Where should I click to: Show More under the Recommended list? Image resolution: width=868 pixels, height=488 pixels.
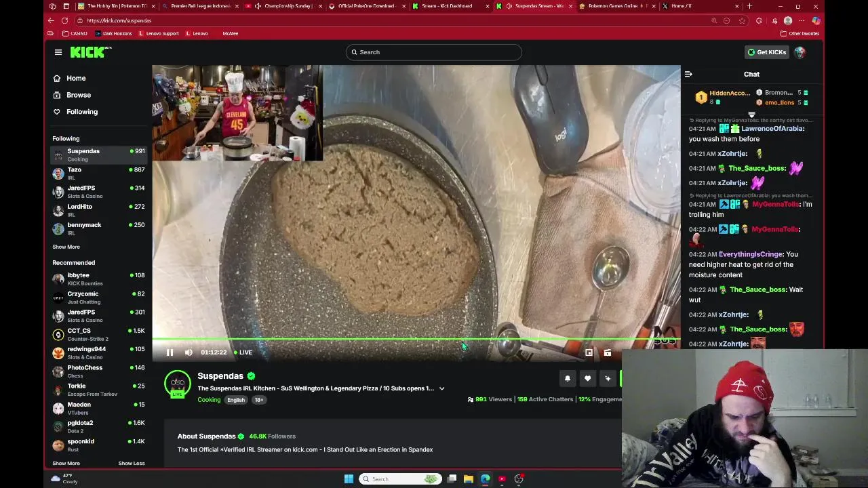[66, 464]
